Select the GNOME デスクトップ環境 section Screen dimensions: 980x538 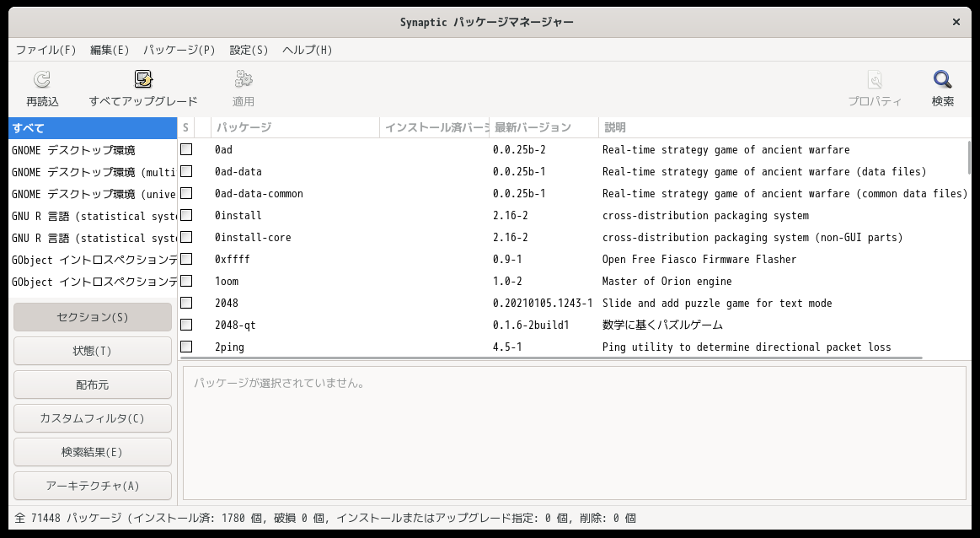(93, 150)
